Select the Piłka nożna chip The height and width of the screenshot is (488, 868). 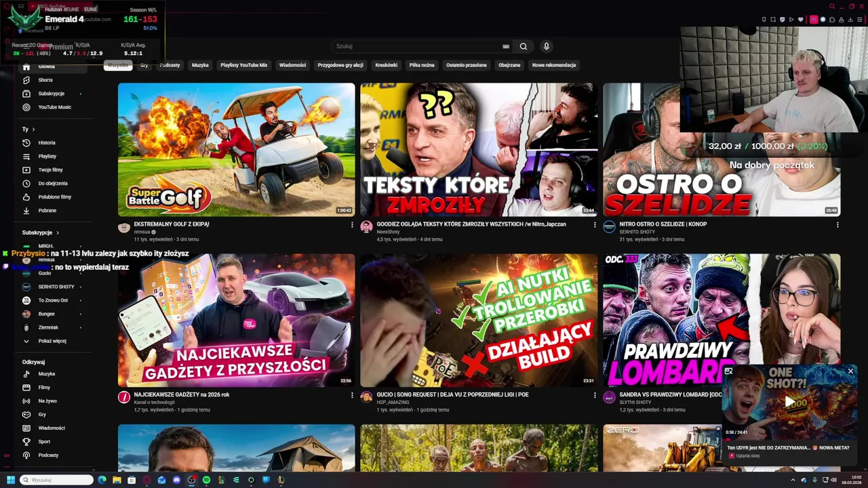pyautogui.click(x=422, y=65)
